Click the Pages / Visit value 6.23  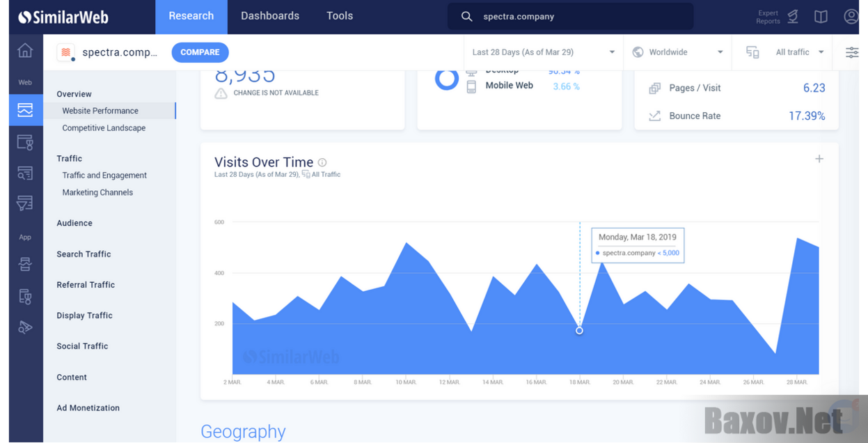(x=814, y=88)
